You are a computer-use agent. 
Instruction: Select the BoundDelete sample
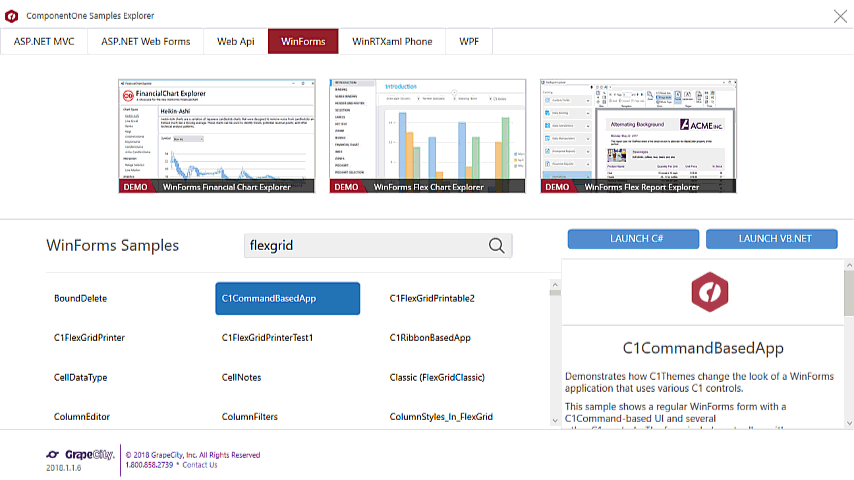pos(81,299)
